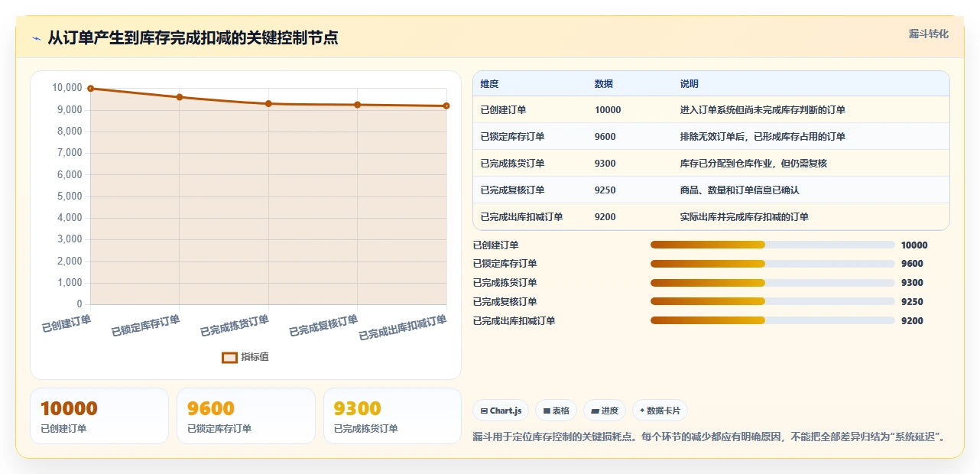Click the 已完成拣货订单 progress bar
The height and width of the screenshot is (474, 980).
pos(773,283)
